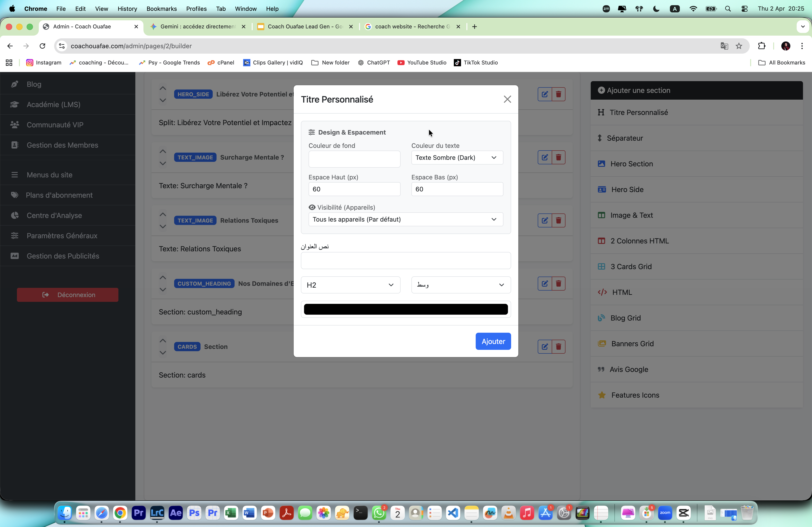Close the Titre Personnalisé dialog
This screenshot has width=812, height=527.
pos(507,99)
